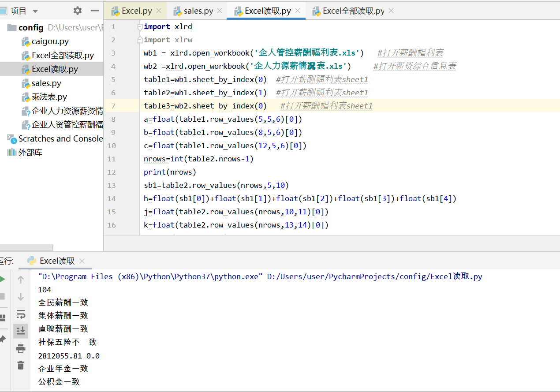Collapse the import block at line 1

140,27
